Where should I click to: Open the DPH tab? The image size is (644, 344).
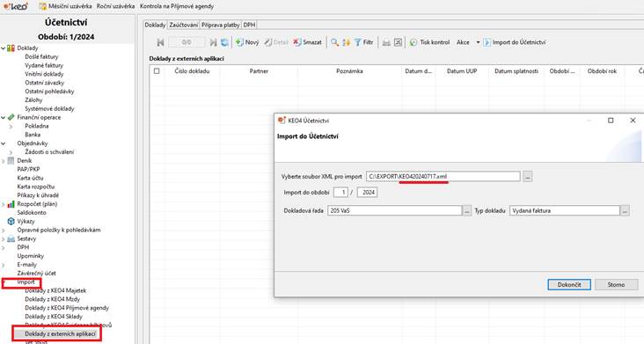249,25
